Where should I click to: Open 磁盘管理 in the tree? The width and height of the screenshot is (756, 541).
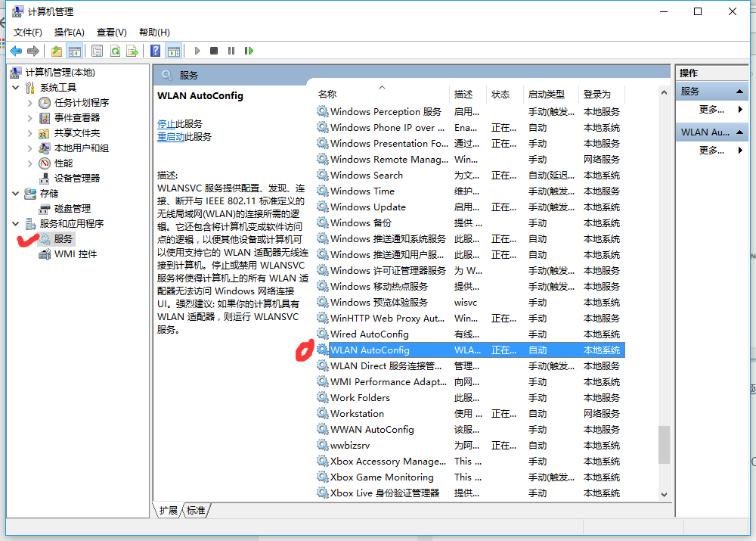73,209
